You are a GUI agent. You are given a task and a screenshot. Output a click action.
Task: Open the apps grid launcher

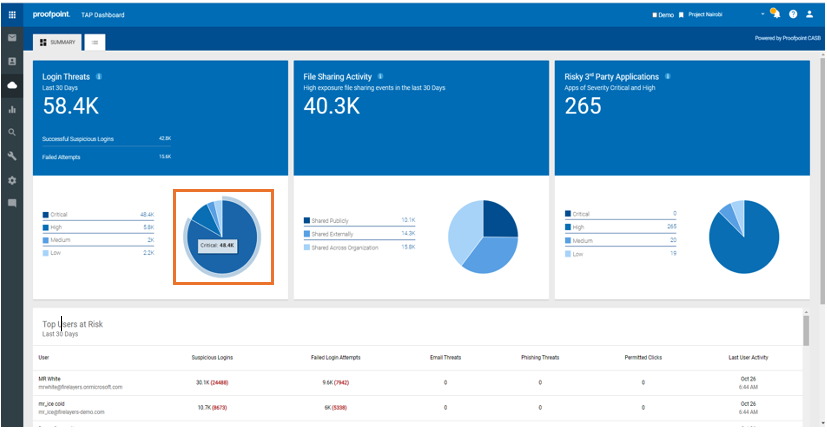12,15
